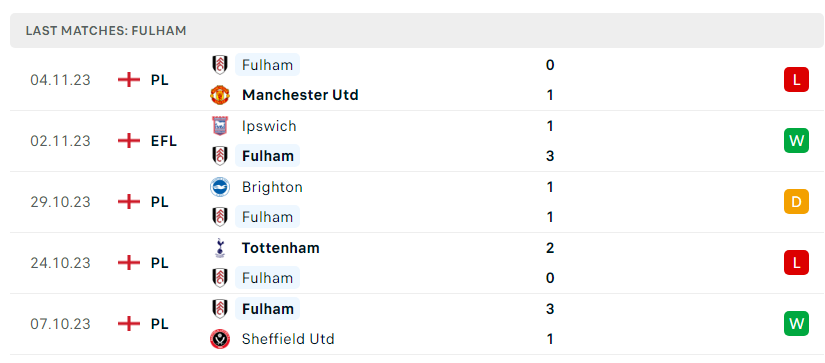This screenshot has height=363, width=825.
Task: Select the Ipswich team name
Action: coord(269,126)
